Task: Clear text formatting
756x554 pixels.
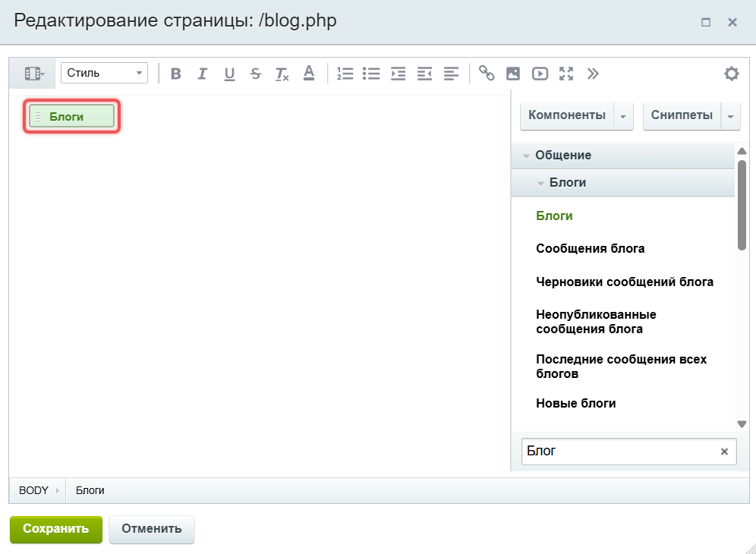Action: click(282, 74)
